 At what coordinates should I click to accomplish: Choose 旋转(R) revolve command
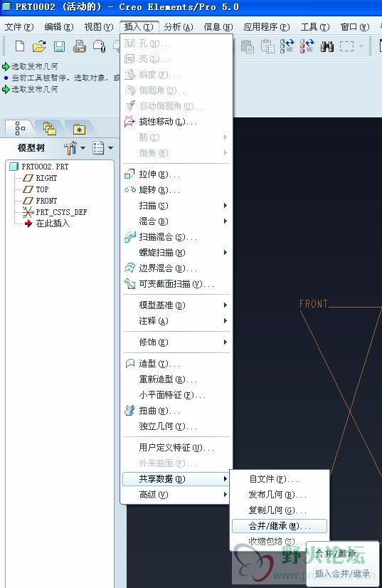pos(176,190)
